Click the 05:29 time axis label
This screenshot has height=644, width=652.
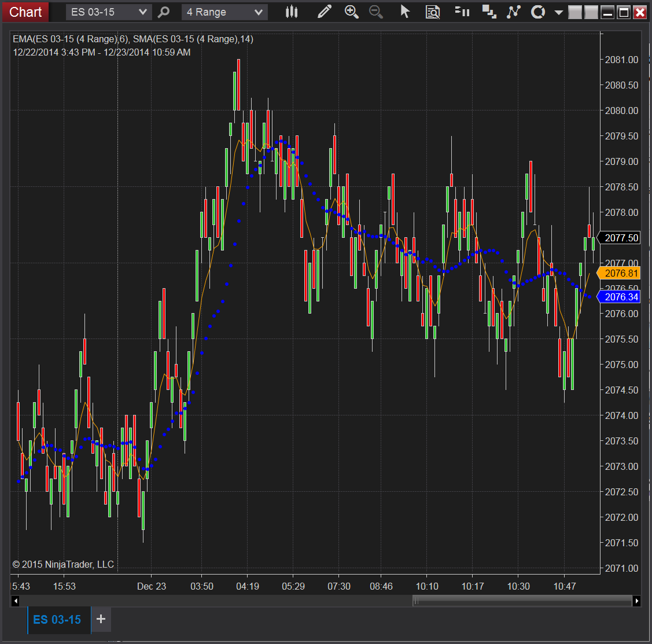pos(293,586)
